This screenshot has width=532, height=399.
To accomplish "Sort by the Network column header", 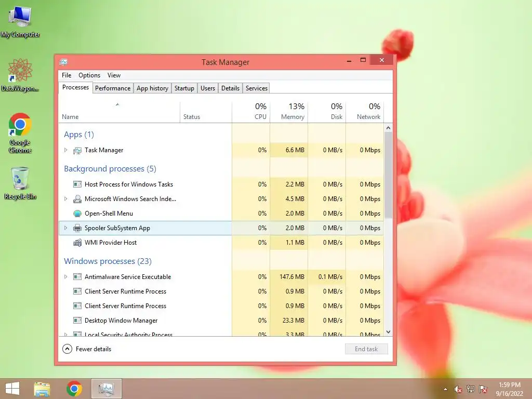I will coord(365,112).
